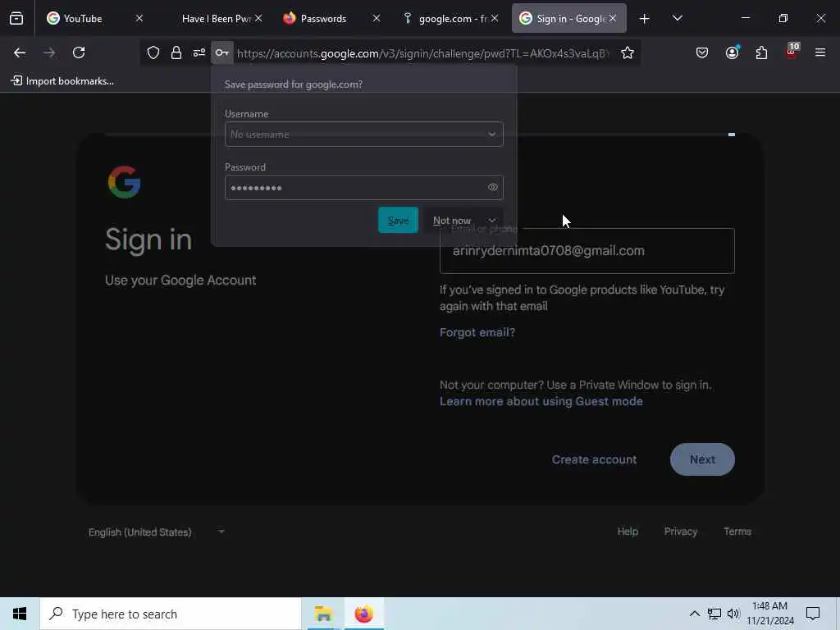Choose Not now in the password prompt
Viewport: 840px width, 630px height.
tap(452, 220)
